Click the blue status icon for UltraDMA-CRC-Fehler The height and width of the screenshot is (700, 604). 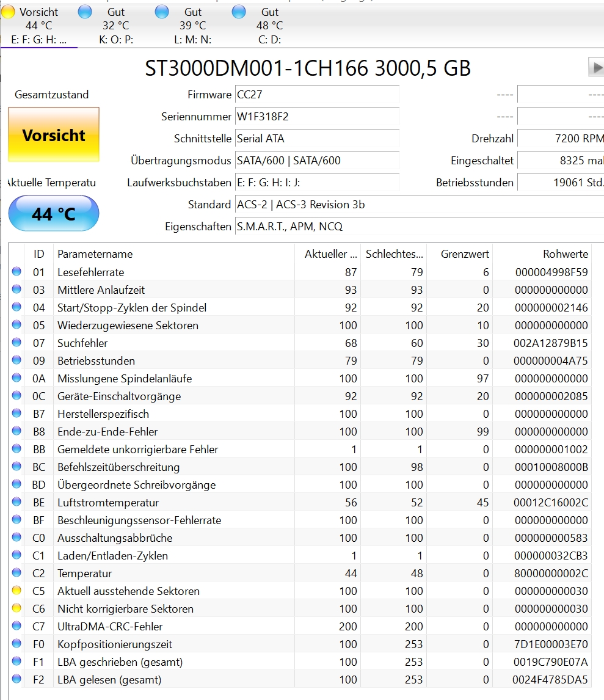[x=16, y=626]
